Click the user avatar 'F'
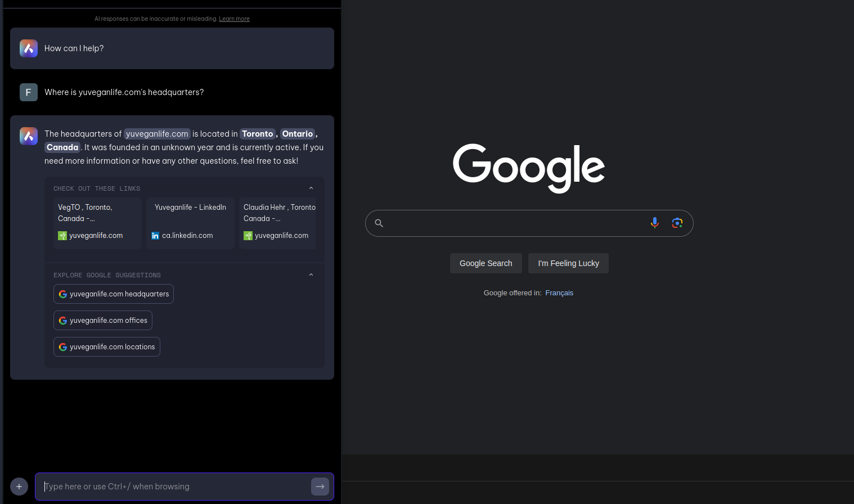854x504 pixels. point(29,92)
